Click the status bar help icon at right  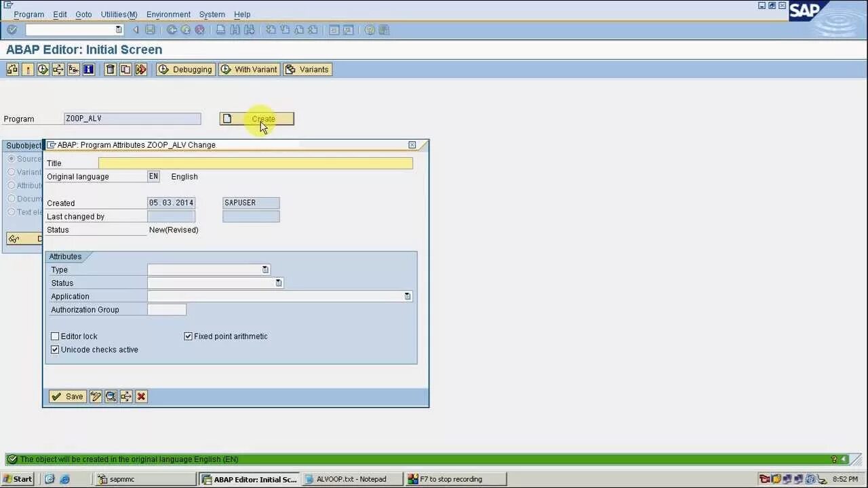click(834, 459)
